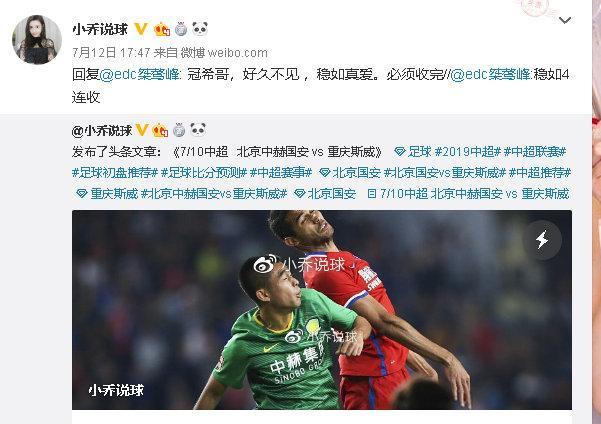601x424 pixels.
Task: Open the football match article cover image
Action: tap(322, 310)
